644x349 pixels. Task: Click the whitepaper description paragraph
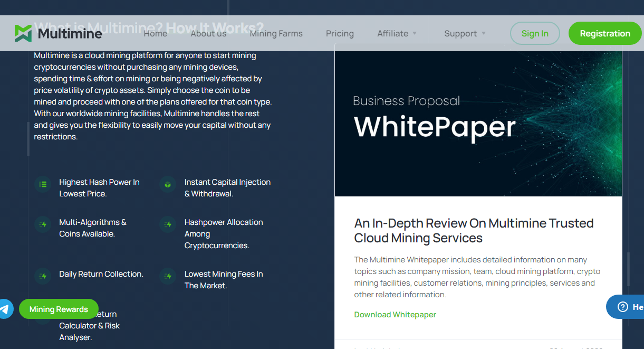(477, 277)
